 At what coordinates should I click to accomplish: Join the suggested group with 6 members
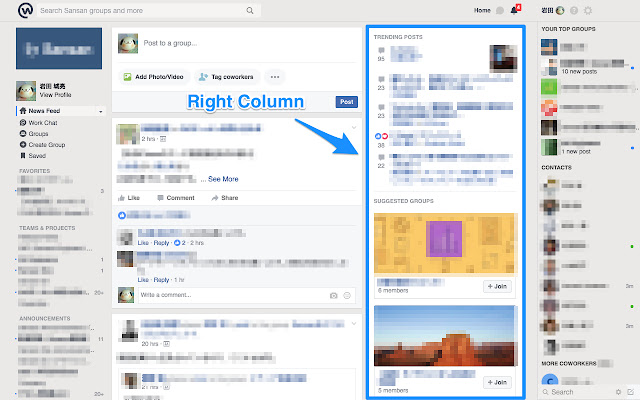point(497,287)
